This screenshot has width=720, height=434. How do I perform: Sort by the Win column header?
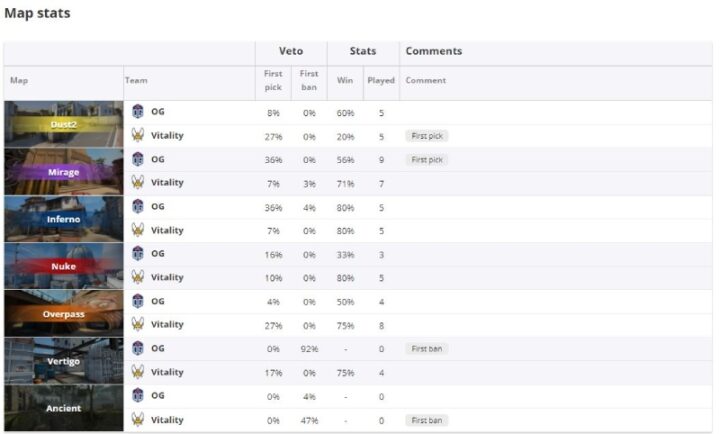coord(345,80)
